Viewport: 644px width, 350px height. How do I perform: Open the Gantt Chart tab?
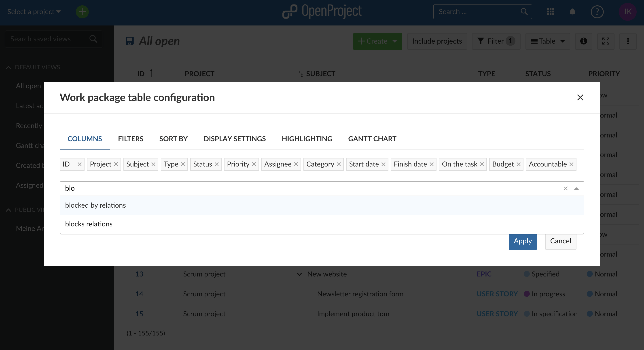coord(372,139)
